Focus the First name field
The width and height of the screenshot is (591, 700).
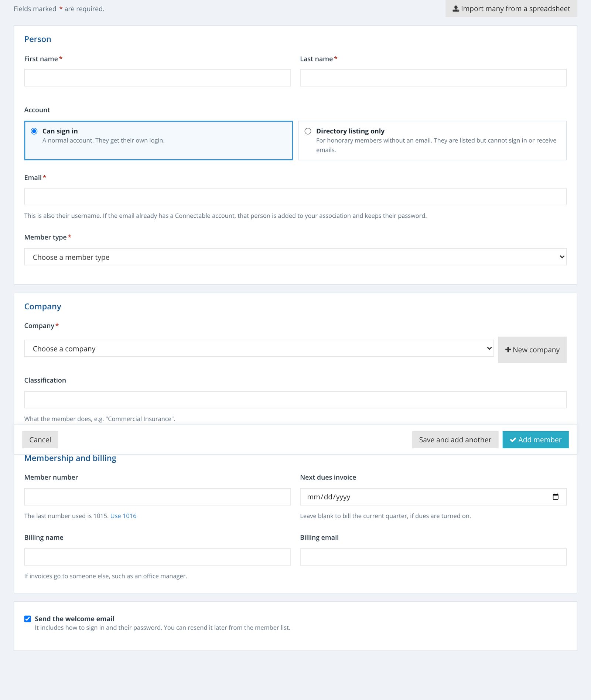(157, 78)
